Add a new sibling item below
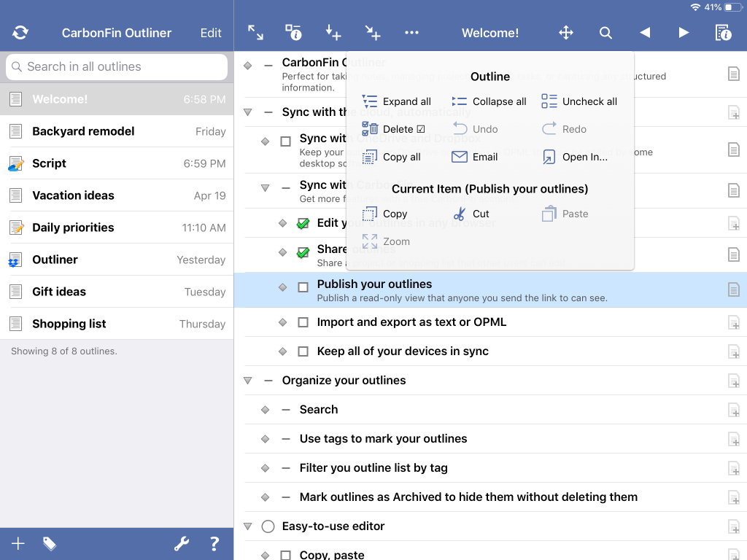747x560 pixels. tap(333, 32)
